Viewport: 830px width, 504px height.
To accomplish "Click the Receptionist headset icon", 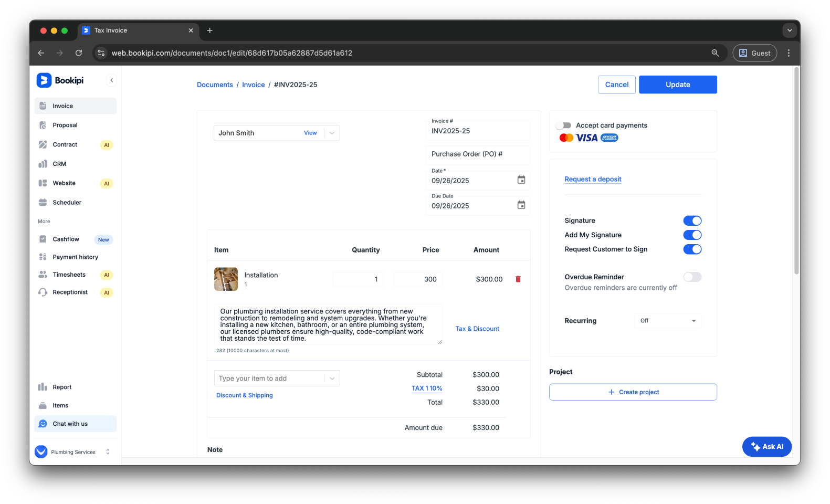I will [43, 292].
